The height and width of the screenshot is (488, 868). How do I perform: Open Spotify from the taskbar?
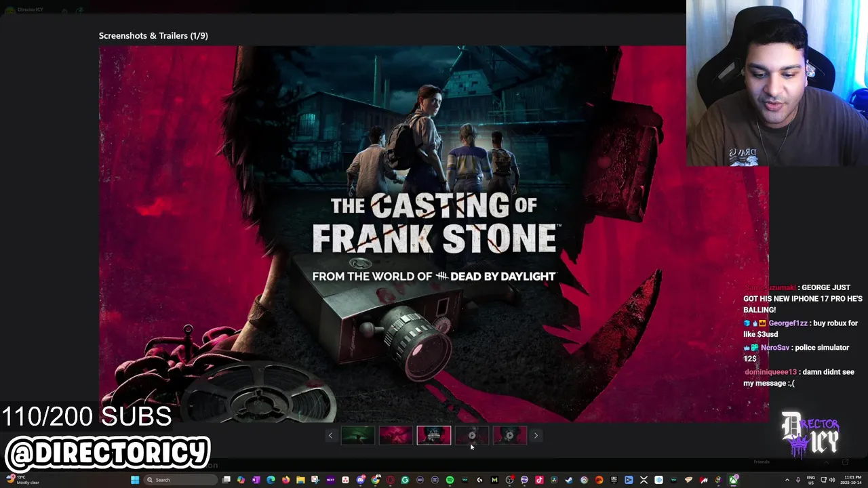pos(450,480)
